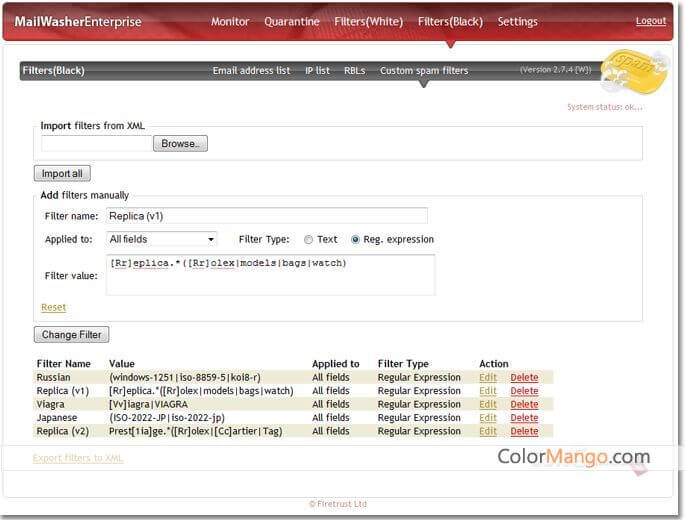
Task: Edit the Replica (v2) filter
Action: (x=488, y=431)
